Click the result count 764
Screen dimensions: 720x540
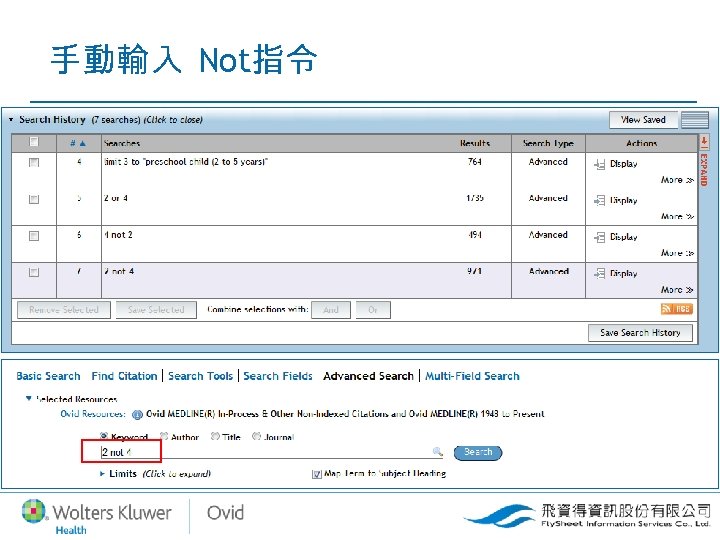click(x=475, y=162)
